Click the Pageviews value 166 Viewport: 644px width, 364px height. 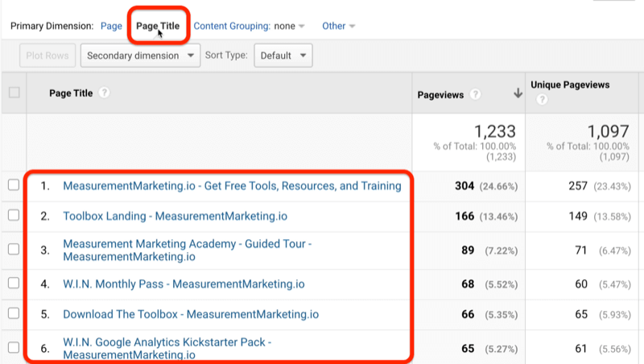[x=464, y=216]
